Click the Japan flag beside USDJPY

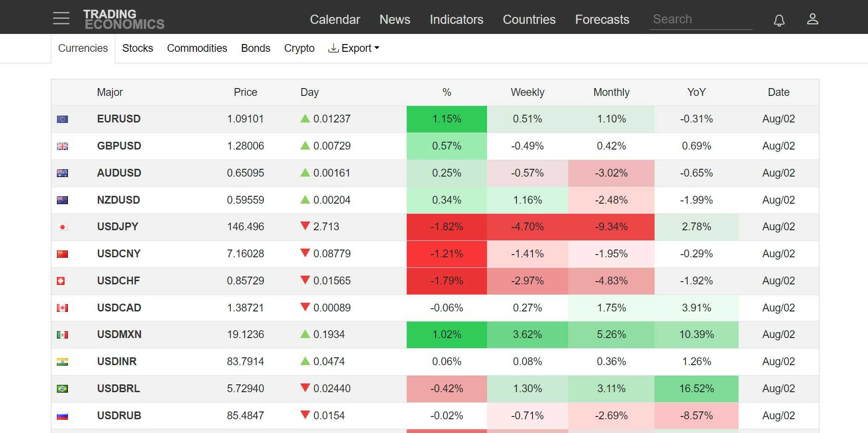tap(62, 227)
